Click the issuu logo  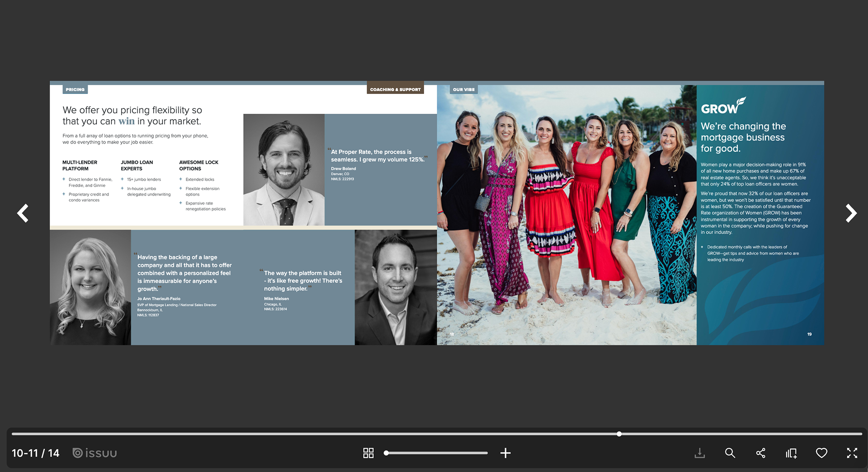point(95,453)
